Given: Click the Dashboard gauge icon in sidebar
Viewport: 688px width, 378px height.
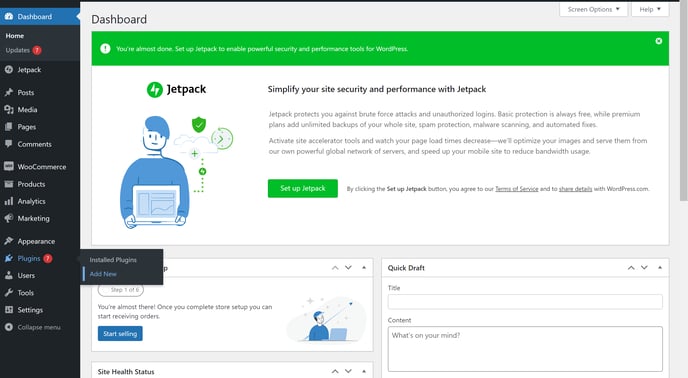Looking at the screenshot, I should click(9, 17).
